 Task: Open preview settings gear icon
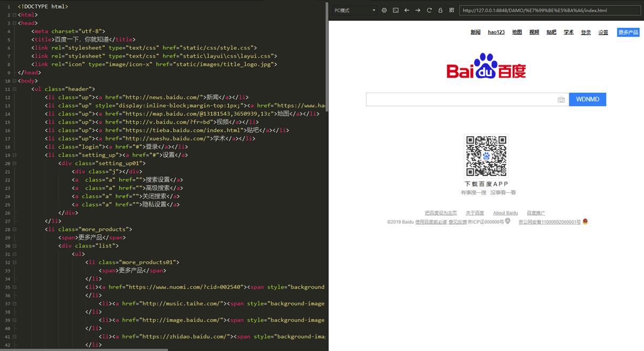pos(384,10)
